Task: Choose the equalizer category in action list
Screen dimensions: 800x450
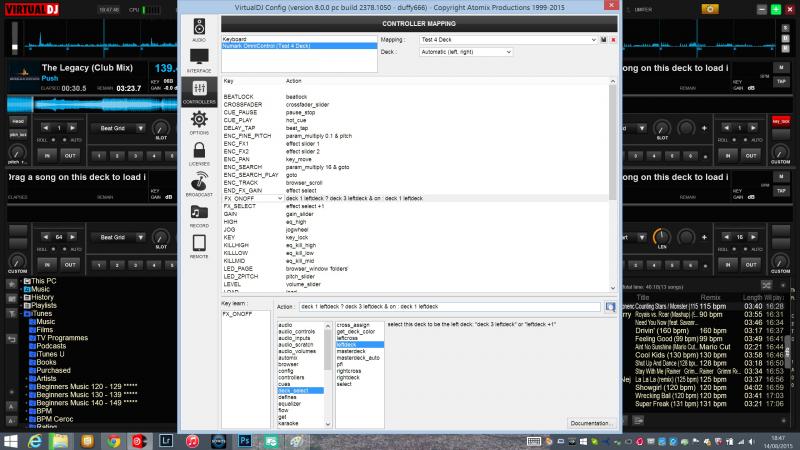Action: point(301,404)
